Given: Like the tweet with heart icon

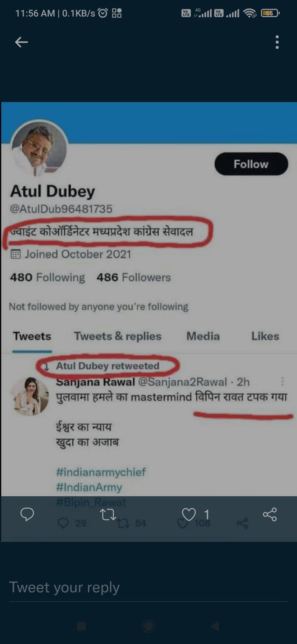Looking at the screenshot, I should (189, 514).
